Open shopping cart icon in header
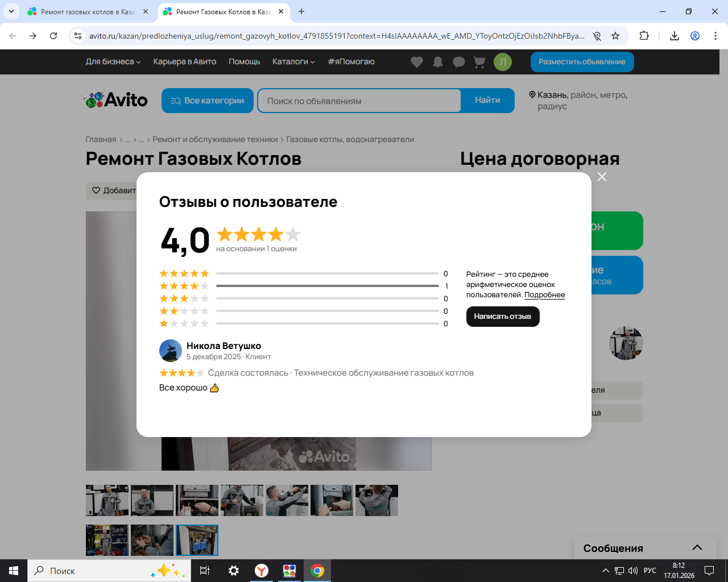Screen dimensions: 728x582 click(x=479, y=62)
